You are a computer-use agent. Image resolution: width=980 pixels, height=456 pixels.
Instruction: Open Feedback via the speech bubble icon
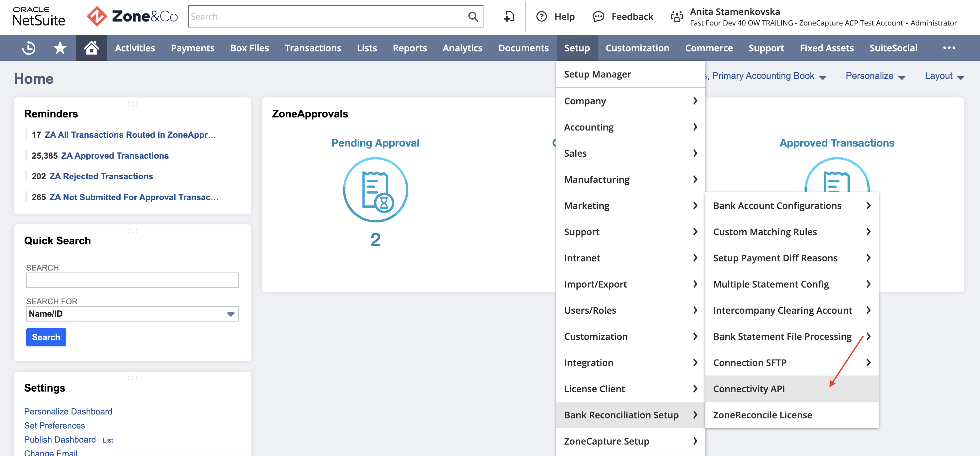598,16
